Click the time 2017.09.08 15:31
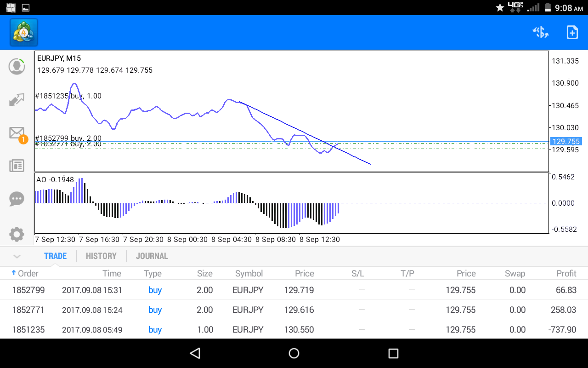The image size is (588, 368). click(x=92, y=290)
